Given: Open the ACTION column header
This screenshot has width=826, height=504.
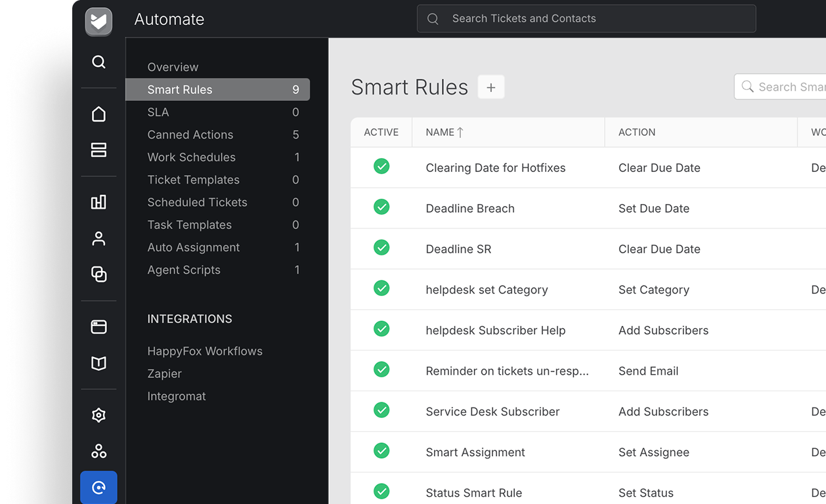Looking at the screenshot, I should click(x=636, y=132).
